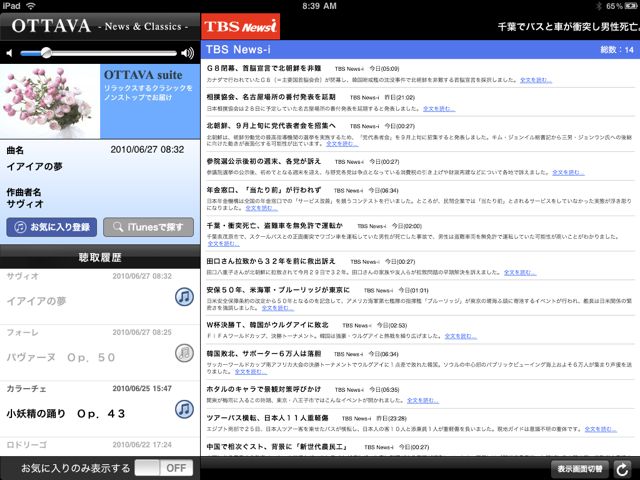
Task: Open the OTTAVA suite flower artwork
Action: point(50,101)
